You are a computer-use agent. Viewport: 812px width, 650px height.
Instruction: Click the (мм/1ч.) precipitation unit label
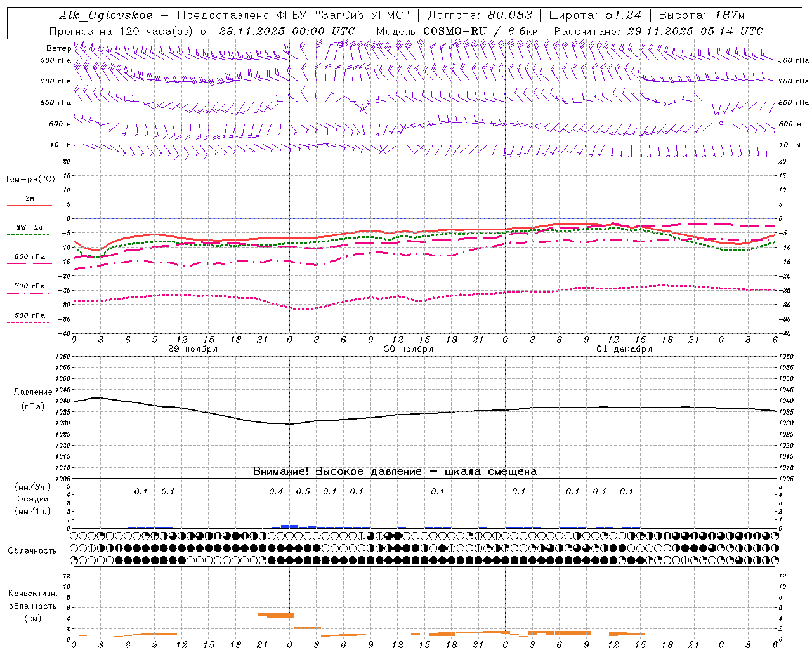(x=33, y=511)
